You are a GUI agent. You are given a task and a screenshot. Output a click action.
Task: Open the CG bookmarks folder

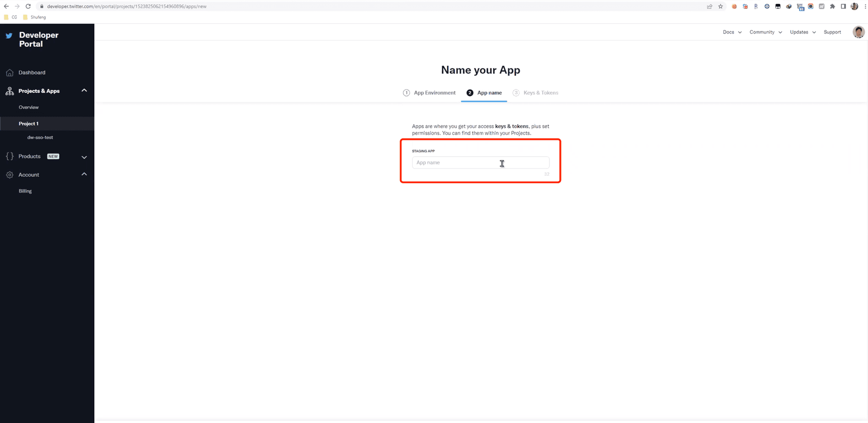(x=10, y=17)
